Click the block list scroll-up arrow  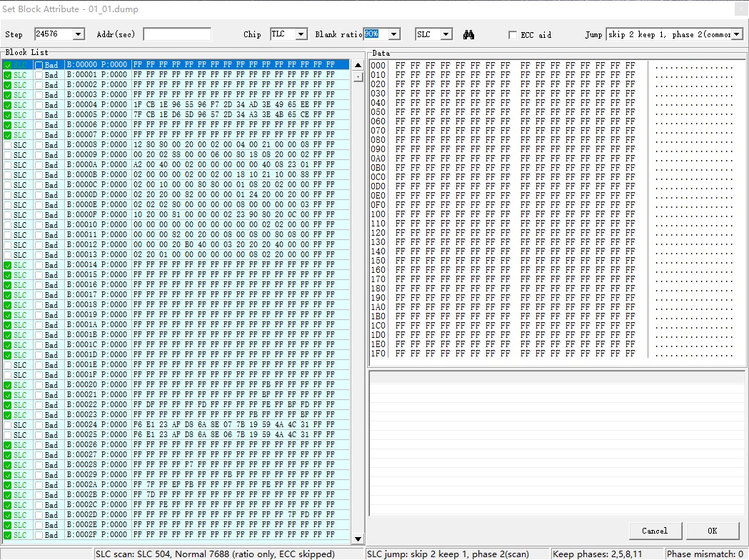point(358,65)
